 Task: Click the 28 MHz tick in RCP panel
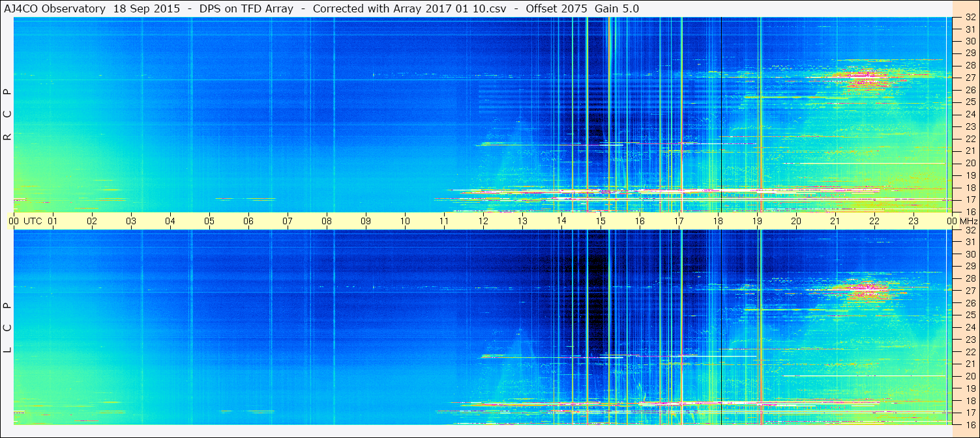[970, 66]
